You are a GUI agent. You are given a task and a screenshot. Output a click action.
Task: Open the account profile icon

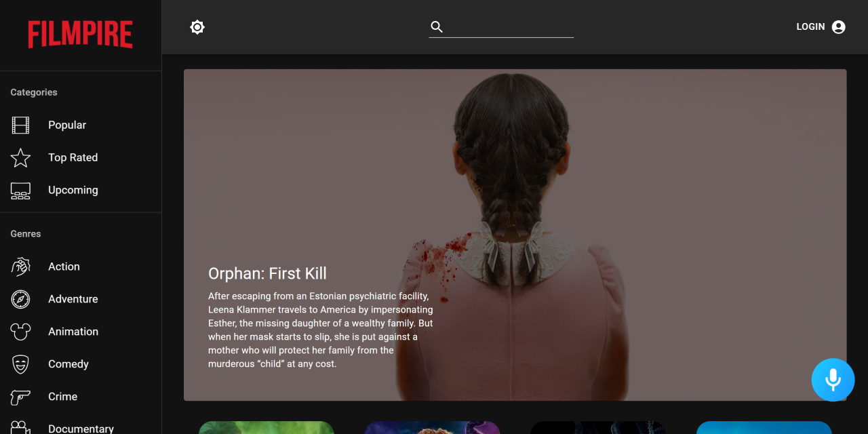(838, 26)
